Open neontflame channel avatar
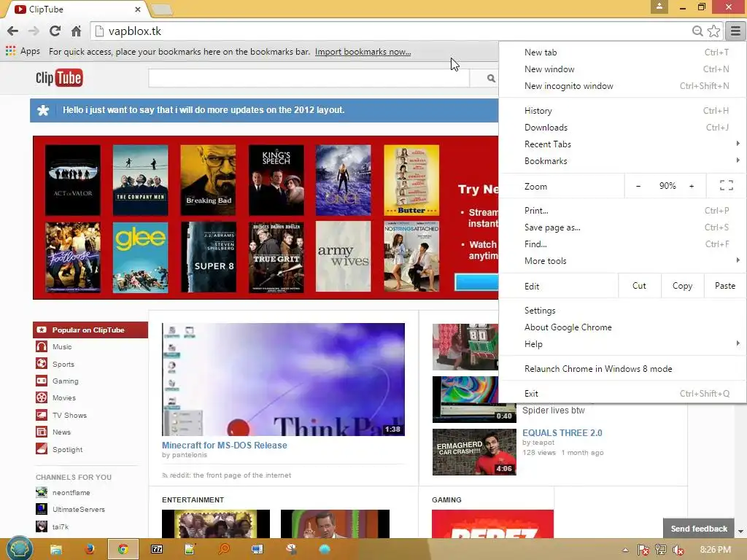The image size is (747, 560). [x=42, y=492]
